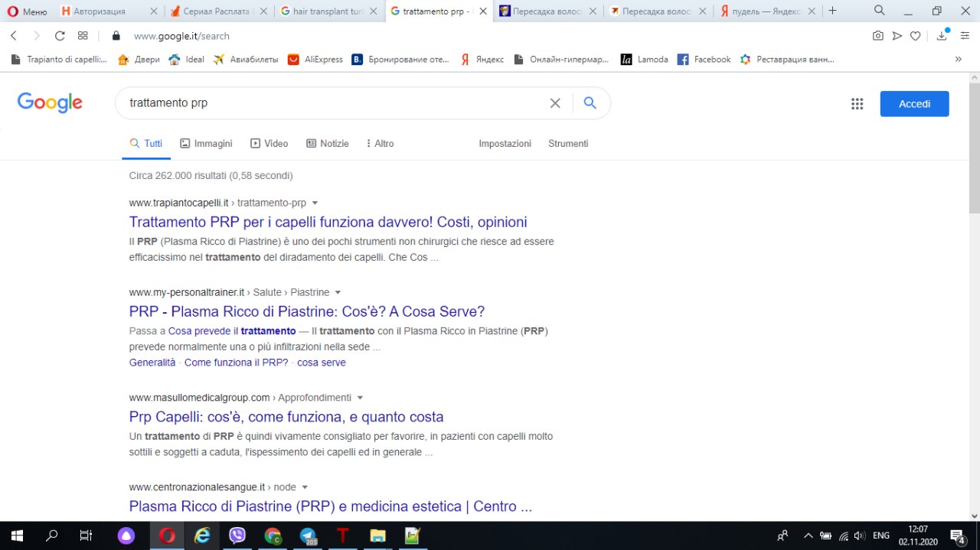This screenshot has height=550, width=980.
Task: Click the blue Google search magnifier button
Action: (590, 103)
